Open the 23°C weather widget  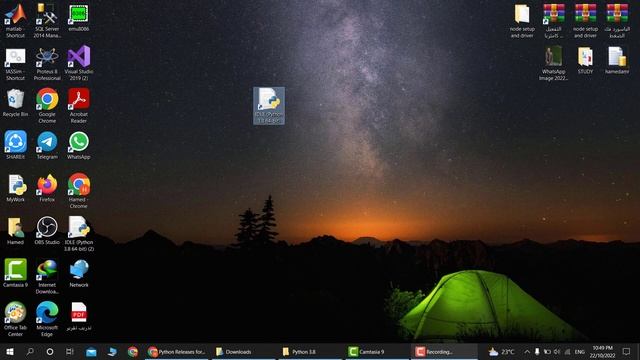[x=502, y=351]
